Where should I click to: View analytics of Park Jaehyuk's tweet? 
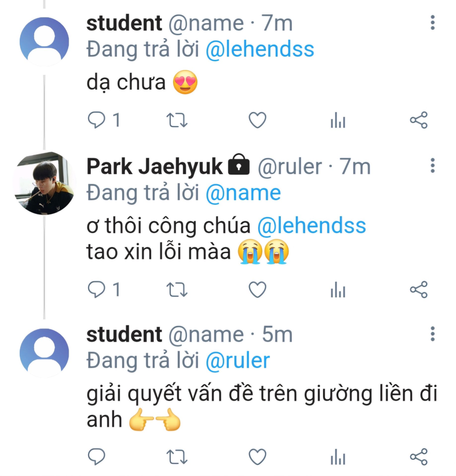tap(338, 290)
